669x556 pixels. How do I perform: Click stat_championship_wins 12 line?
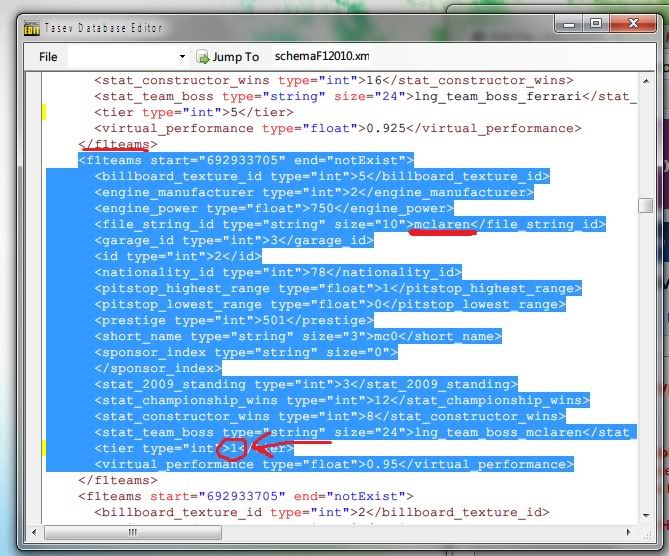[342, 400]
